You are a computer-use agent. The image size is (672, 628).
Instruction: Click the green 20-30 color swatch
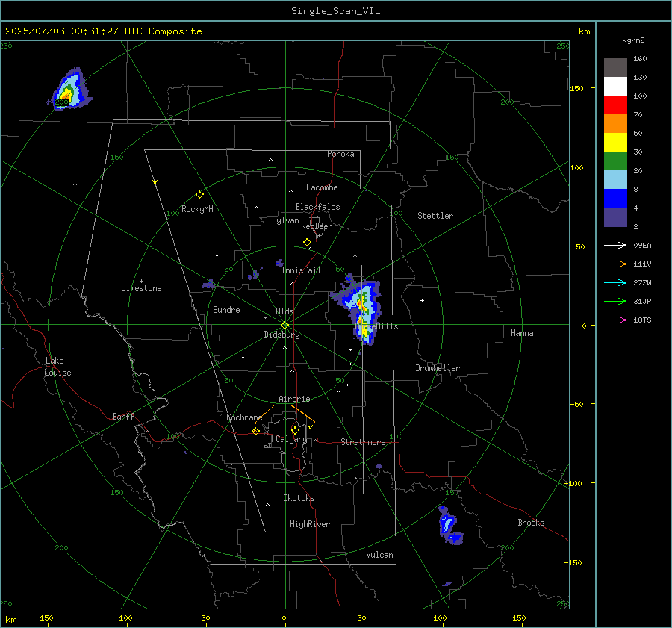615,161
